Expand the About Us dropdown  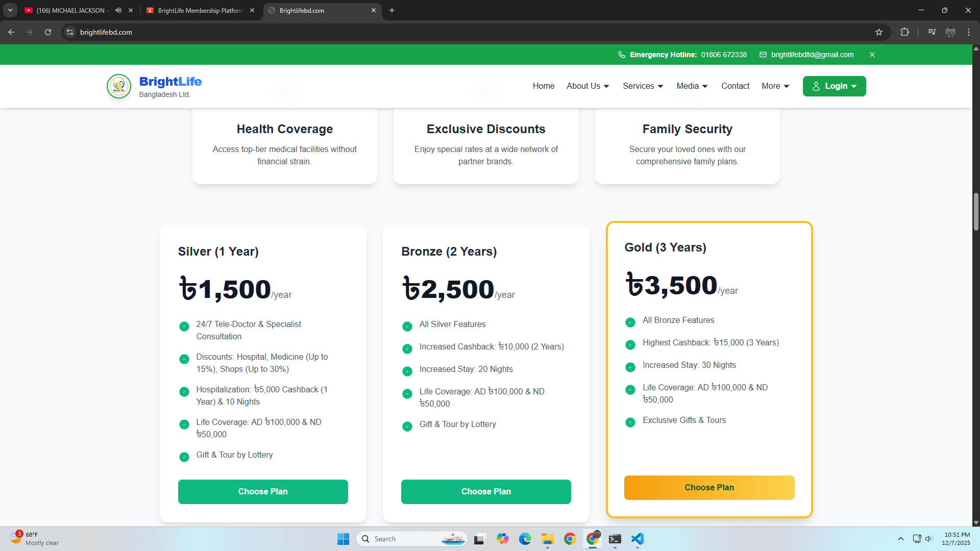coord(587,86)
